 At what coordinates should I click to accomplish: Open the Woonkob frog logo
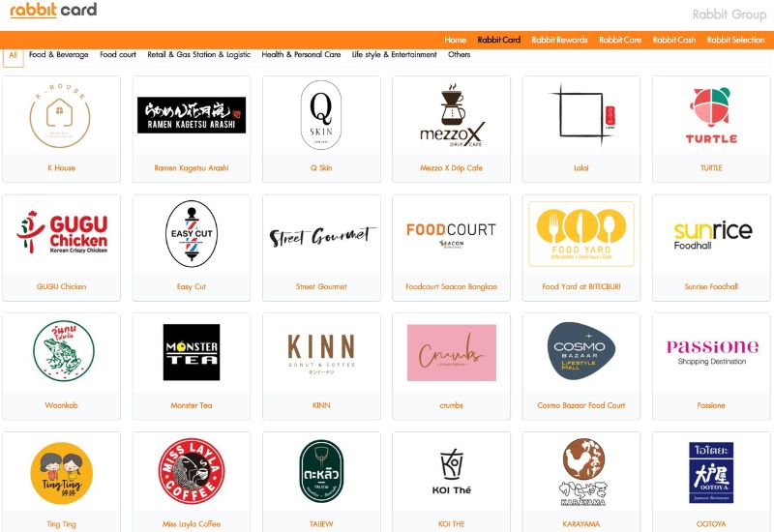(x=63, y=351)
